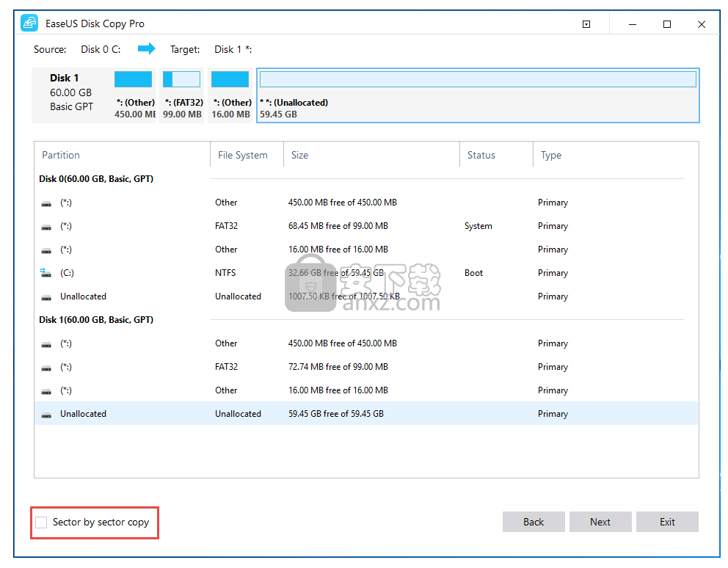Click the Next button
Viewport: 728px width, 568px height.
pos(600,522)
